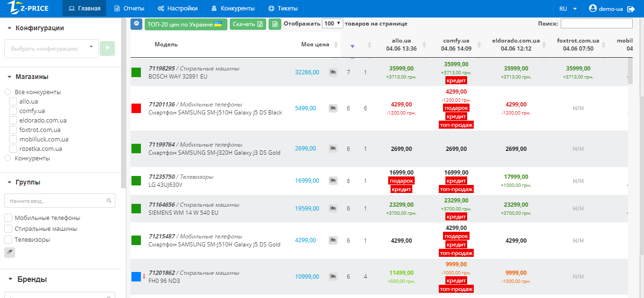Screen dimensions: 644x298
Task: Open price chart icon for BOSCH WAY 32891 EU
Action: [333, 72]
